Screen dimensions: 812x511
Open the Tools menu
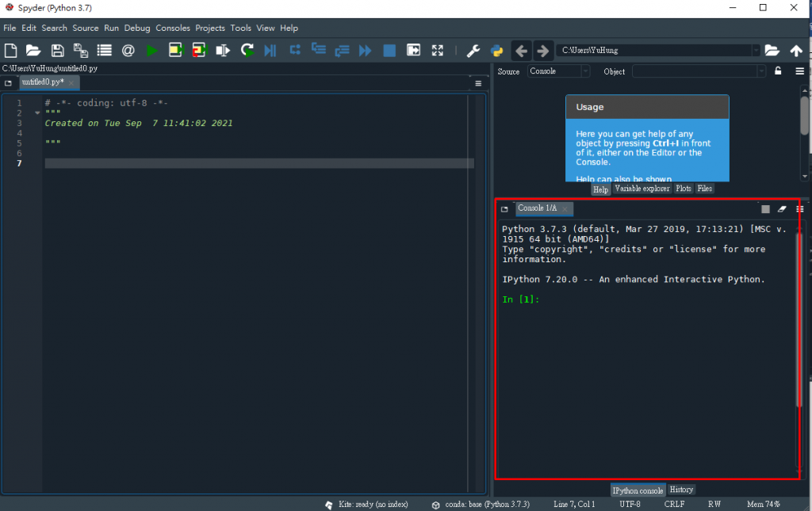(241, 28)
